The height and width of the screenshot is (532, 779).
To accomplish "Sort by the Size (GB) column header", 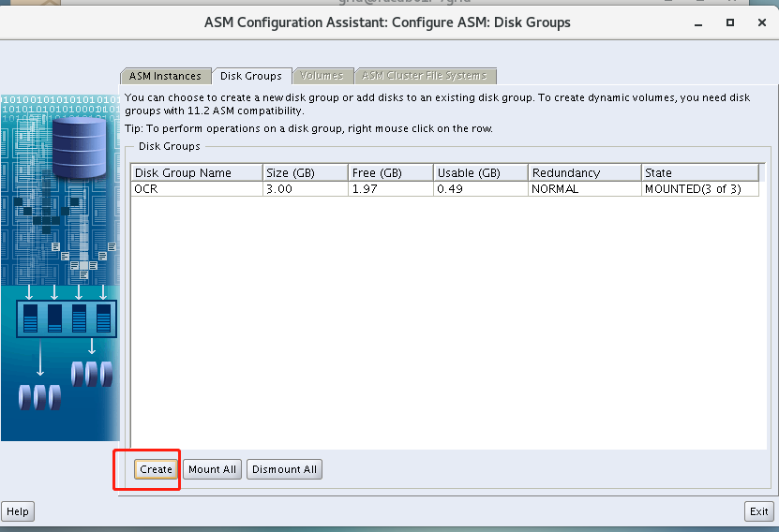I will coord(305,172).
